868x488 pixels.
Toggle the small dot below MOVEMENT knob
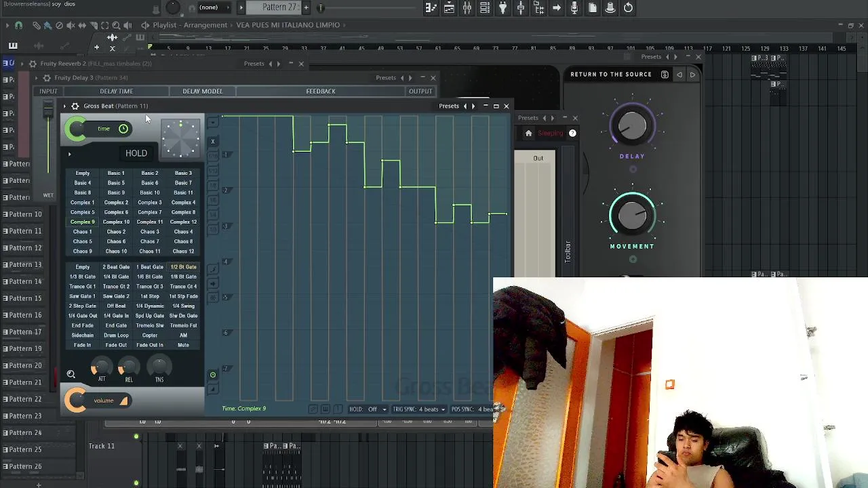point(633,259)
